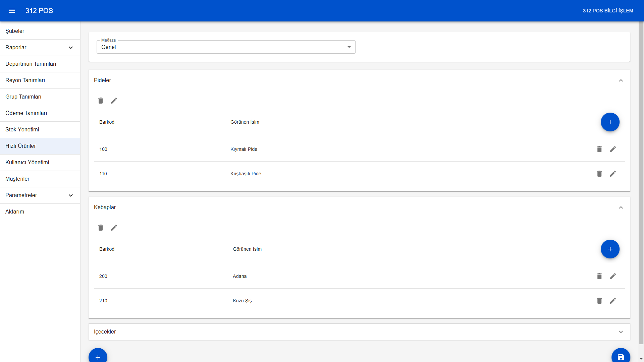
Task: Go to Stok Yönetimi page
Action: [22, 129]
